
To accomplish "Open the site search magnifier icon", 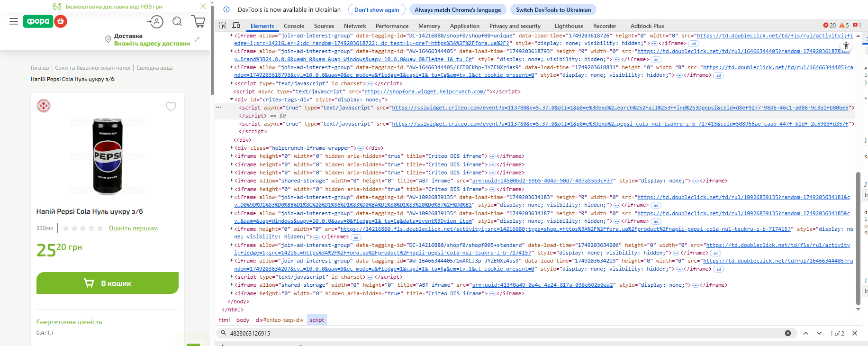I will pyautogui.click(x=177, y=21).
